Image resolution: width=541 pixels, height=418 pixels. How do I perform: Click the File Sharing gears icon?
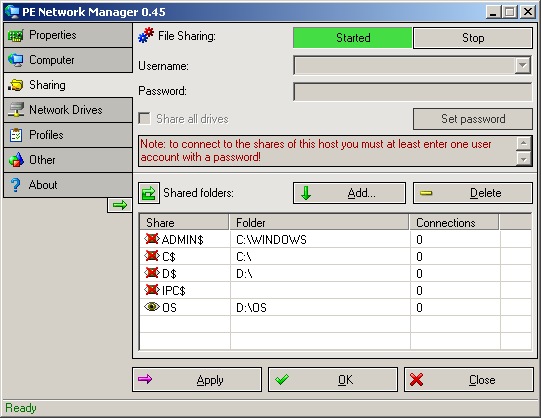[146, 36]
